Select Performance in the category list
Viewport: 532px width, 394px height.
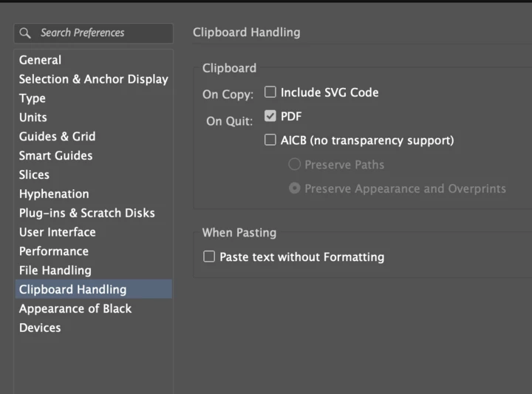(x=54, y=251)
